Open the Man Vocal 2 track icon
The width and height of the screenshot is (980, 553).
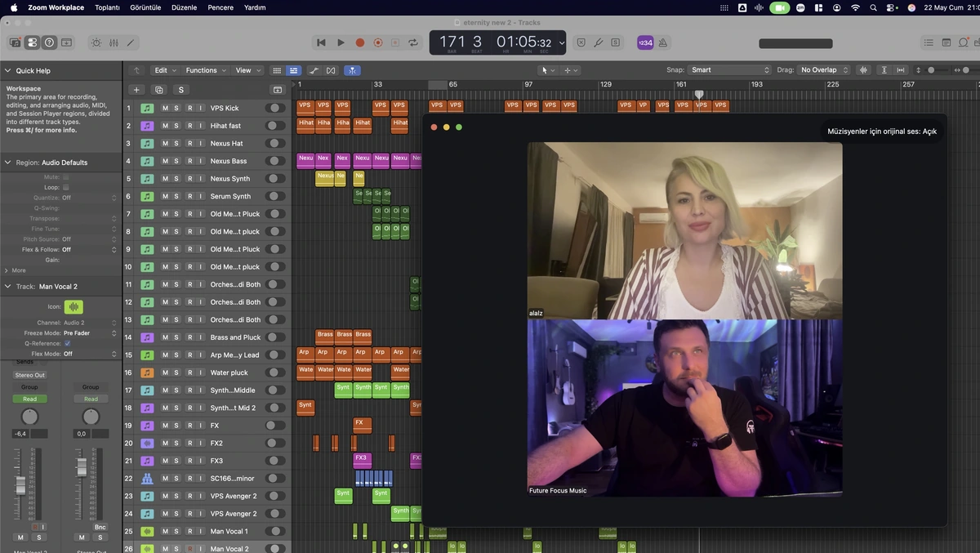(73, 307)
